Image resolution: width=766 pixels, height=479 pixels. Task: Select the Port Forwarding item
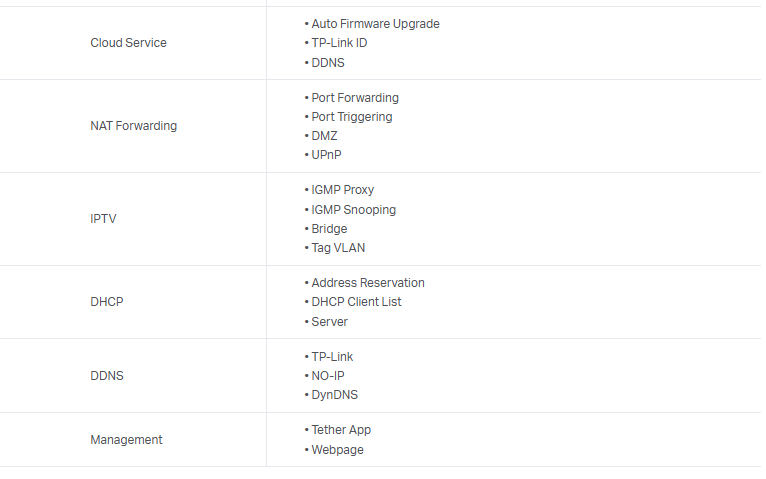tap(355, 98)
